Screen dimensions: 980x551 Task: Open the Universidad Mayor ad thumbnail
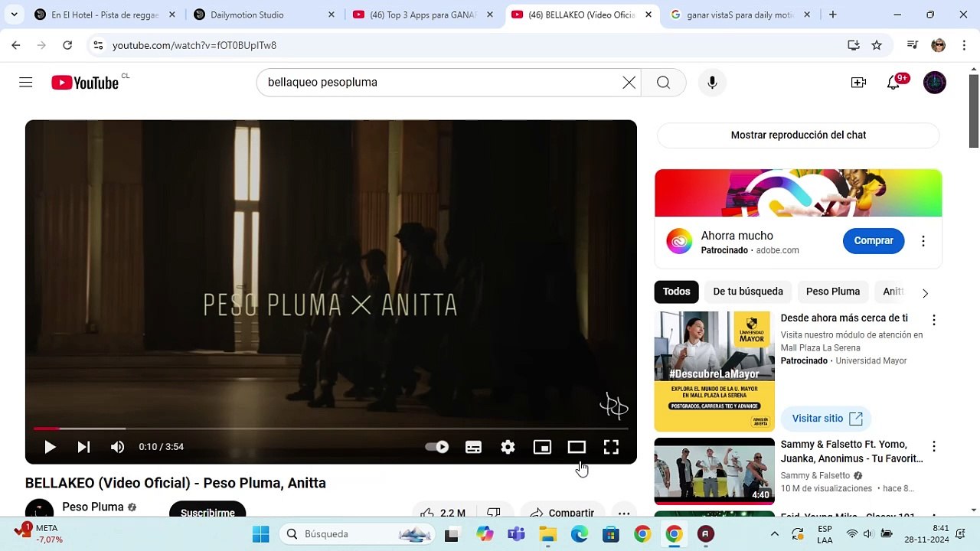tap(714, 372)
